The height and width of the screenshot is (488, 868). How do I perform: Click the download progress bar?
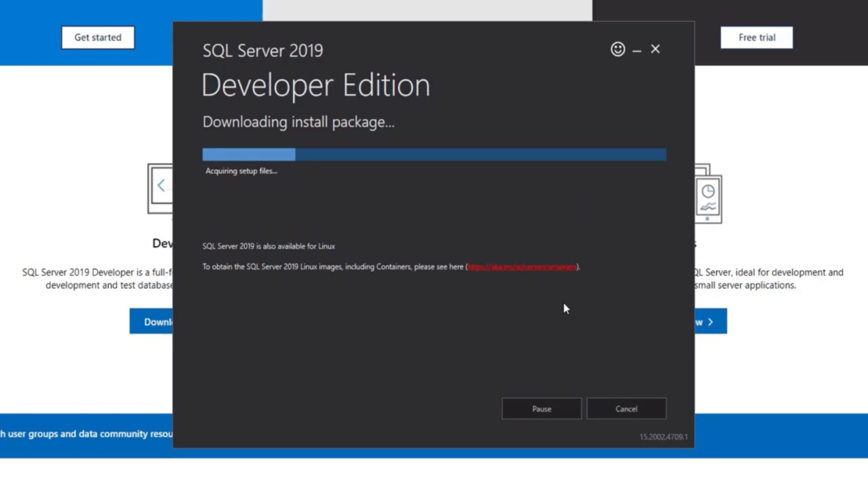434,154
